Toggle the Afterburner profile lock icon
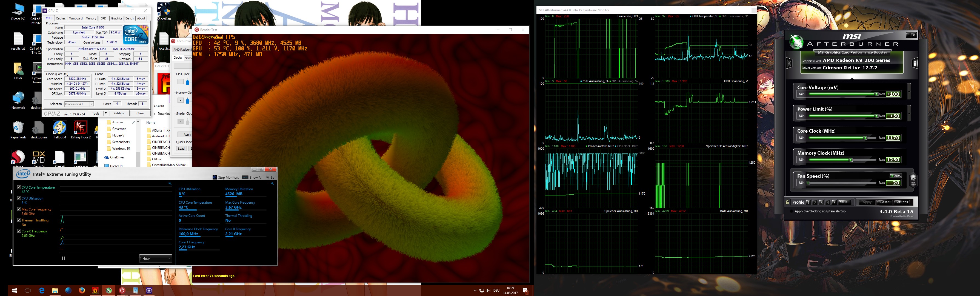Image resolution: width=980 pixels, height=296 pixels. (x=787, y=202)
